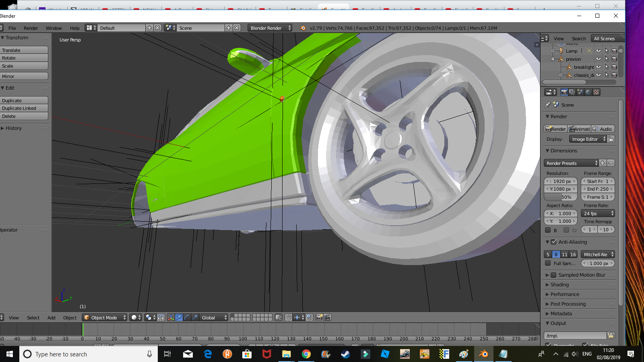Enable the Full Sample checkbox
This screenshot has width=644, height=362.
coord(548,263)
